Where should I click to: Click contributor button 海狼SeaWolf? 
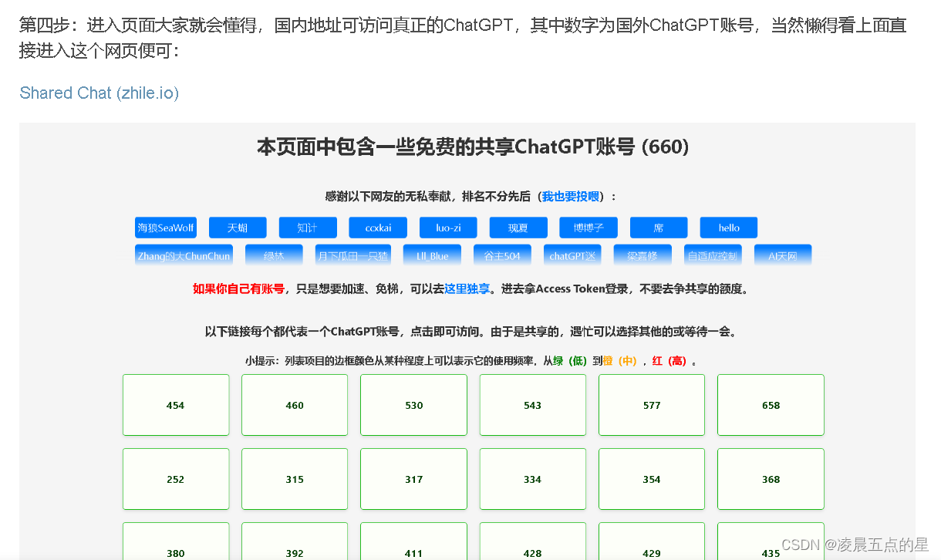click(166, 228)
